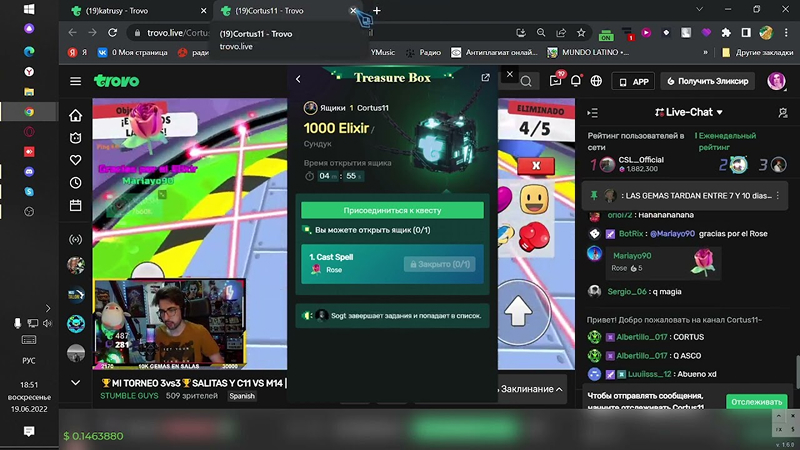The width and height of the screenshot is (800, 450).
Task: Show hidden tray icons chevron
Action: (48, 308)
